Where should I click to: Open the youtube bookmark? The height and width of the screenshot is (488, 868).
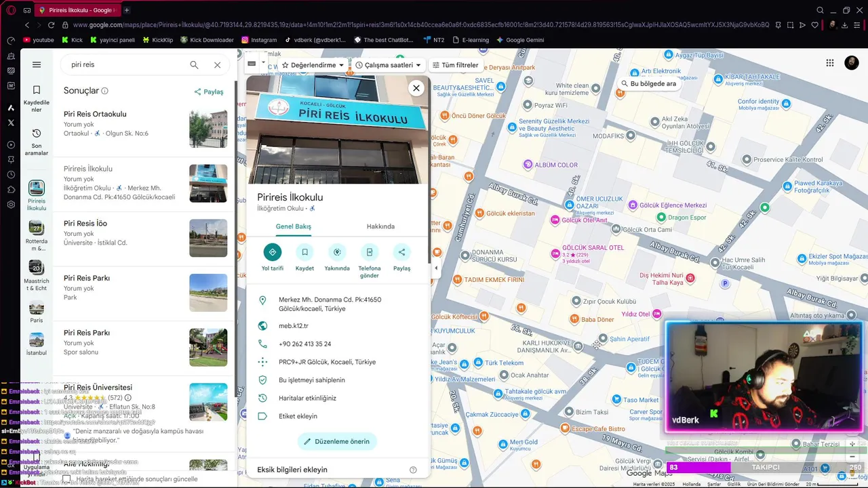coord(38,40)
